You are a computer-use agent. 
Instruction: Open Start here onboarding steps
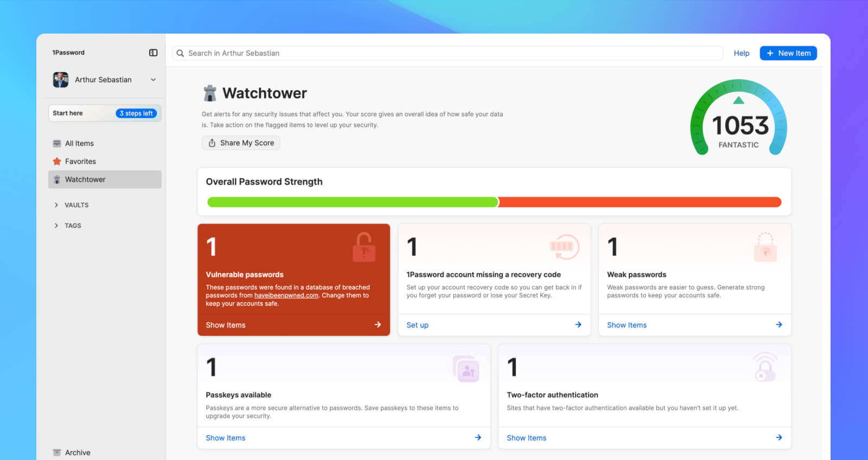point(105,113)
